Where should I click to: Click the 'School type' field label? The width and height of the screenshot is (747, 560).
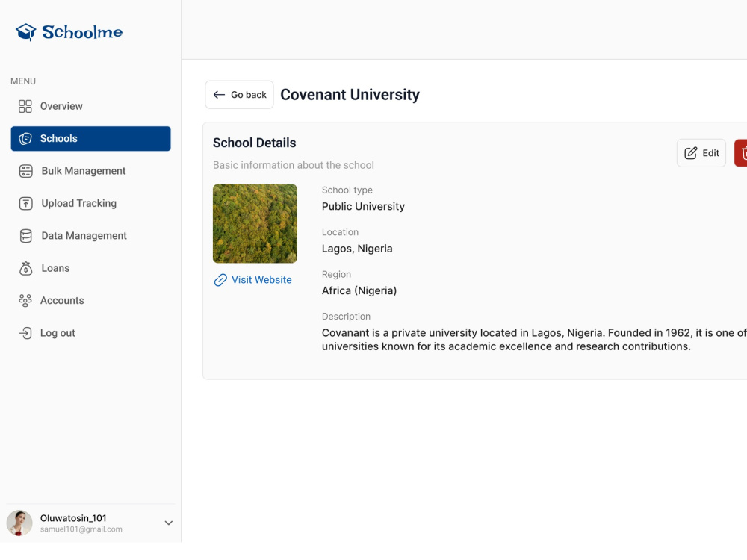347,190
